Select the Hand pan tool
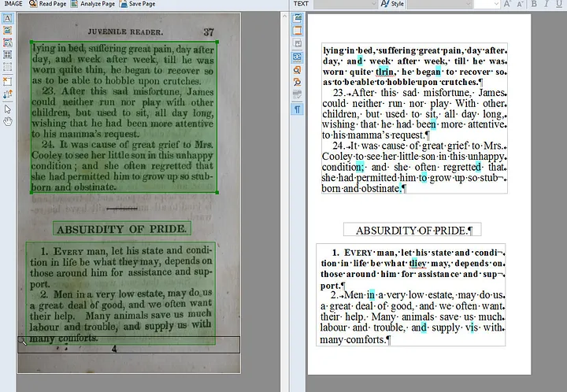Screen dimensions: 567x392 (x=7, y=121)
